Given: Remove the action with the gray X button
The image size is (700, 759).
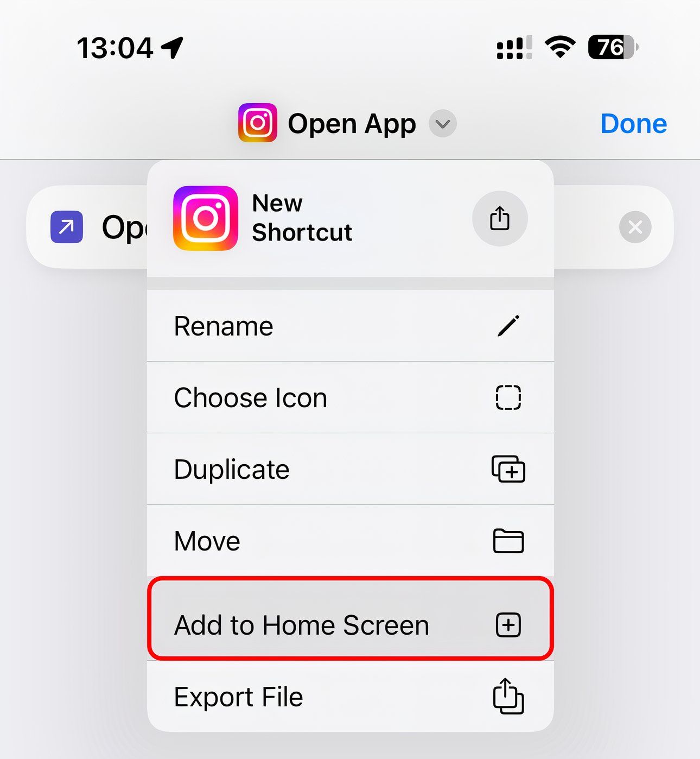Looking at the screenshot, I should click(x=635, y=227).
